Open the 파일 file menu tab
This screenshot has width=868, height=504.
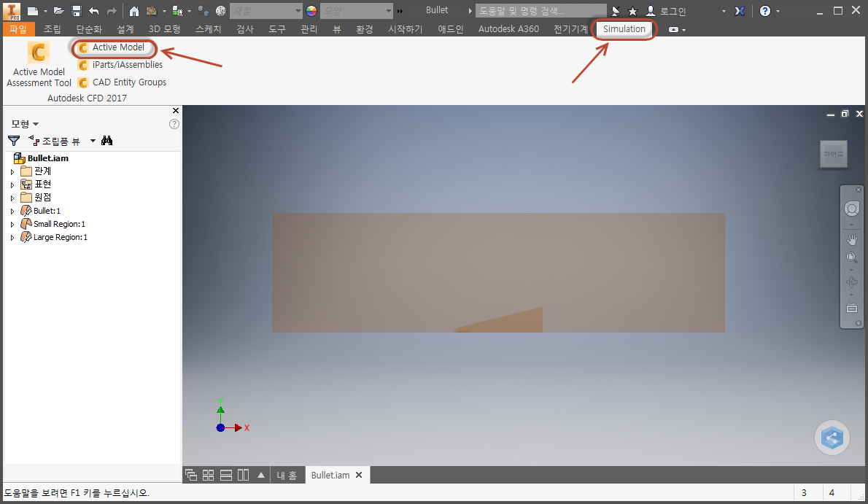tap(18, 28)
